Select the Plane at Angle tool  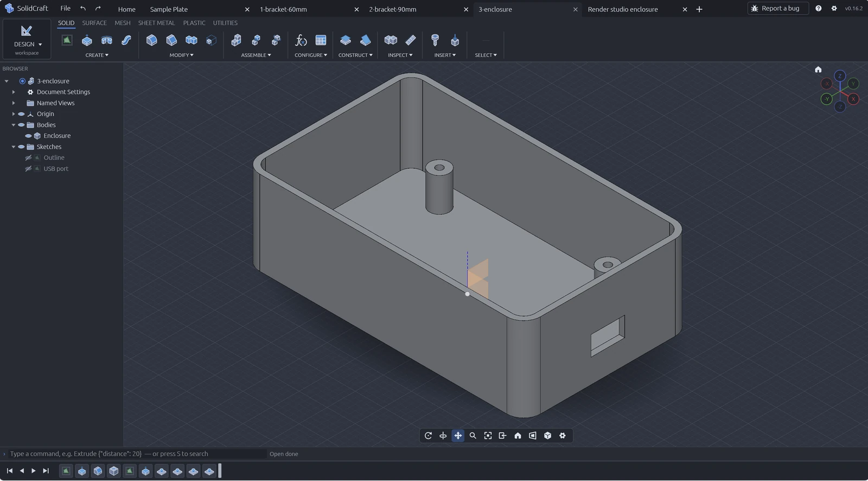(366, 40)
